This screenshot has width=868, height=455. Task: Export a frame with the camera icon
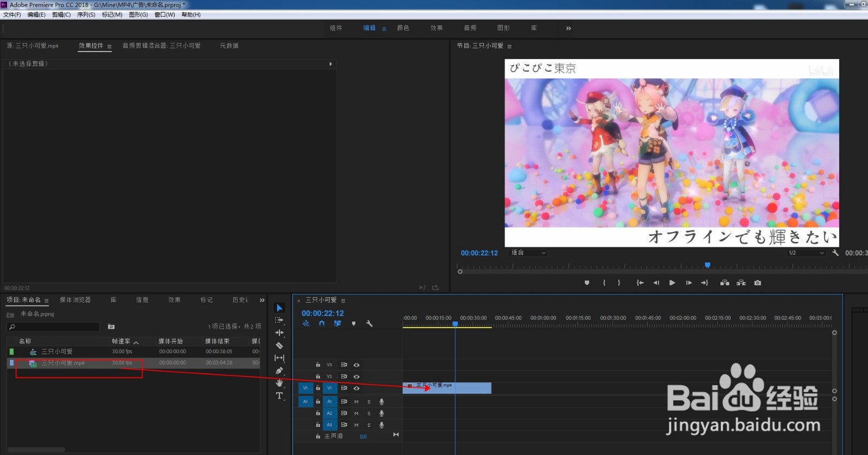tap(758, 283)
